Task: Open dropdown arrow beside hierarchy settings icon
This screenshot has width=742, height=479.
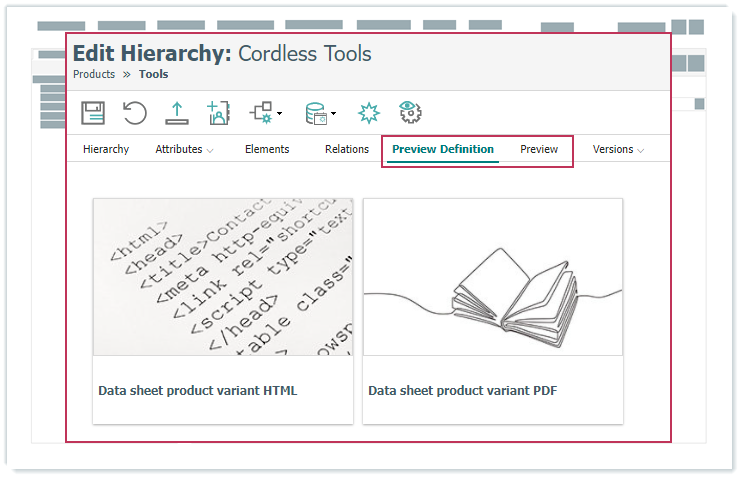Action: (x=280, y=114)
